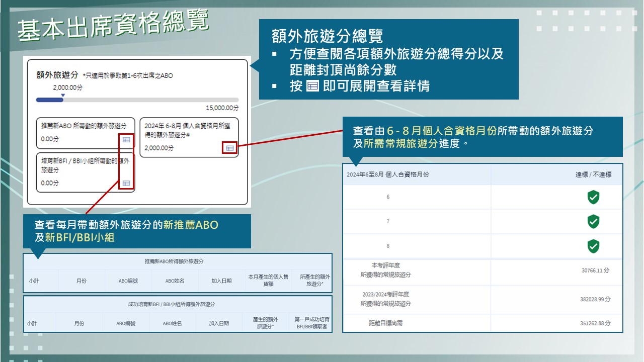Click 加入日期 header in 推薦新ABO table

221,281
